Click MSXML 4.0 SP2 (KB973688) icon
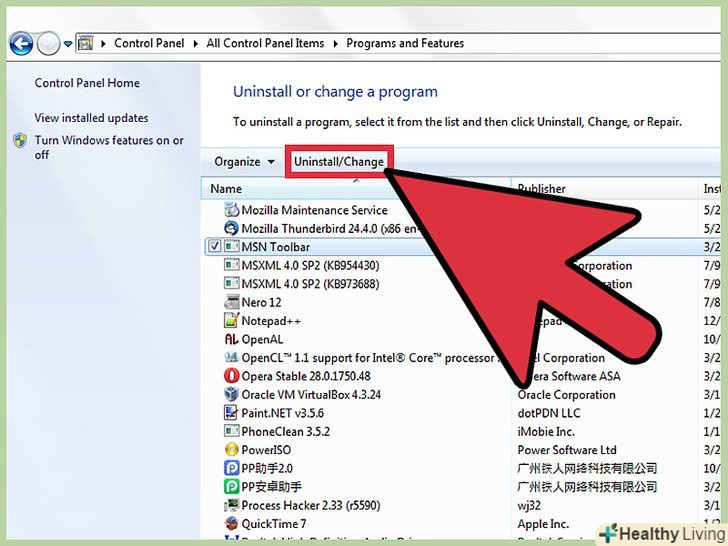728x546 pixels. click(231, 284)
